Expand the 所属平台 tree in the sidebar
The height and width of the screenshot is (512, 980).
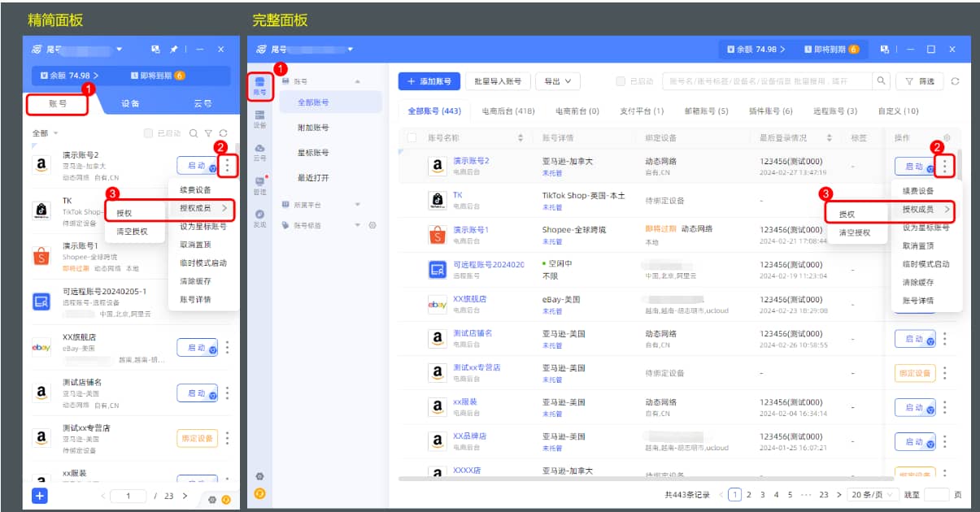click(x=358, y=205)
